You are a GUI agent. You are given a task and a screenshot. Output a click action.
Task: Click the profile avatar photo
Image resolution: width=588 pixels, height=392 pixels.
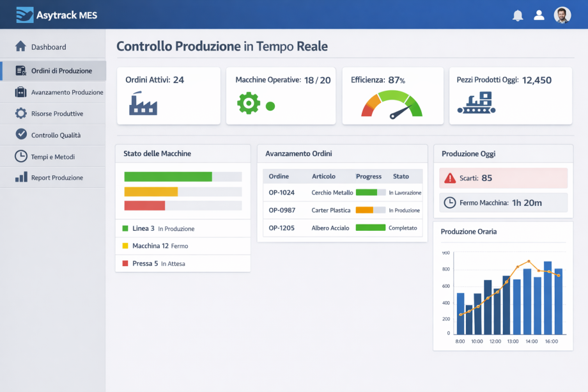tap(562, 15)
